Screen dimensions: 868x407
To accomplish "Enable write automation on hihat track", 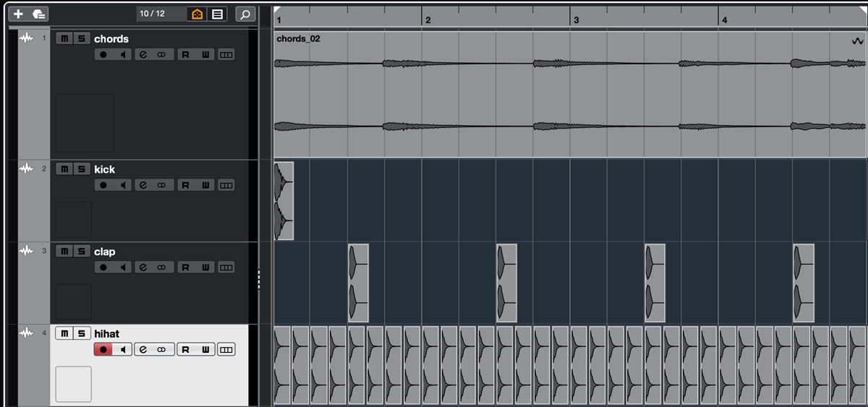I will coord(205,349).
